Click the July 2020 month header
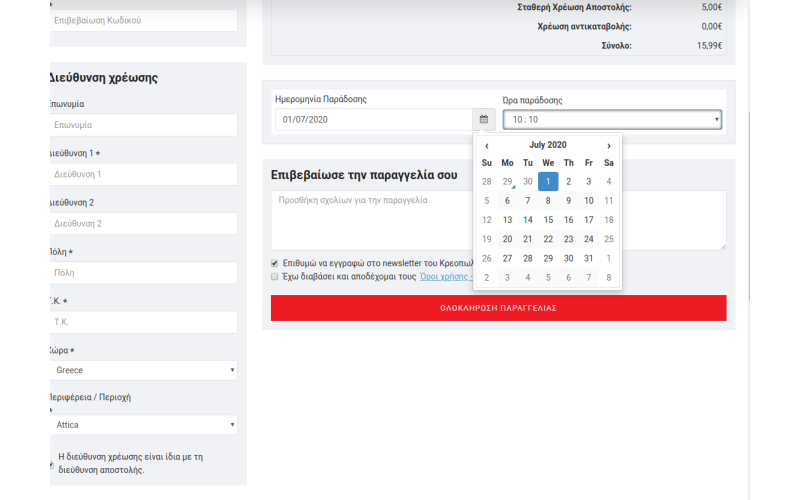Screen dimensions: 800x500 (x=547, y=145)
